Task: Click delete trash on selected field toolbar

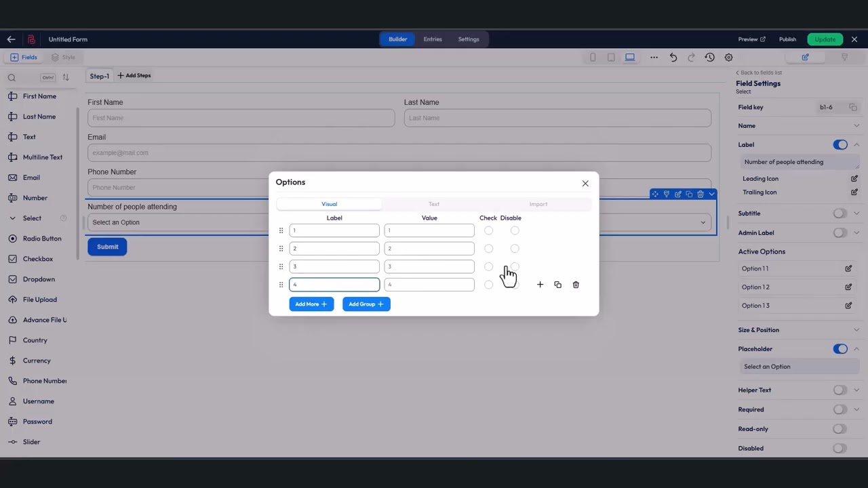Action: click(x=701, y=195)
